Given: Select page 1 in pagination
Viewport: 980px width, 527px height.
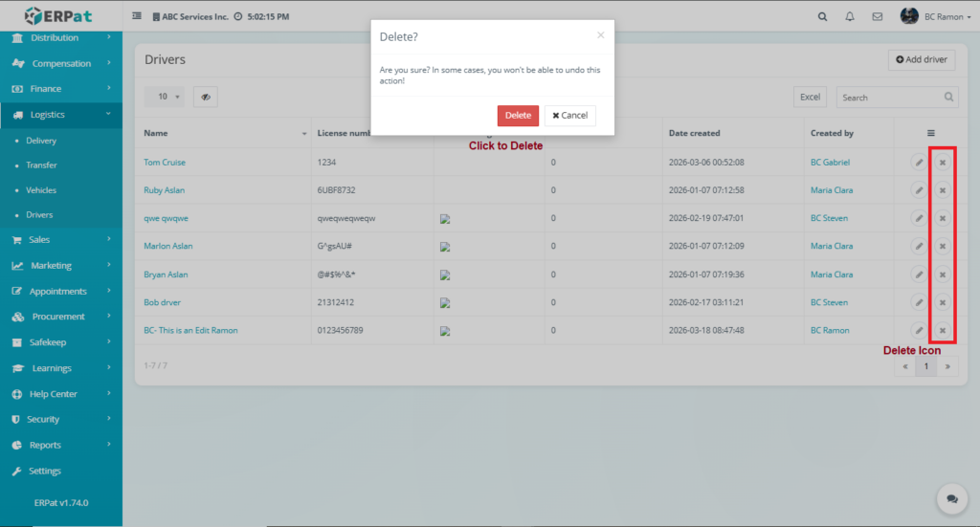Looking at the screenshot, I should (926, 366).
